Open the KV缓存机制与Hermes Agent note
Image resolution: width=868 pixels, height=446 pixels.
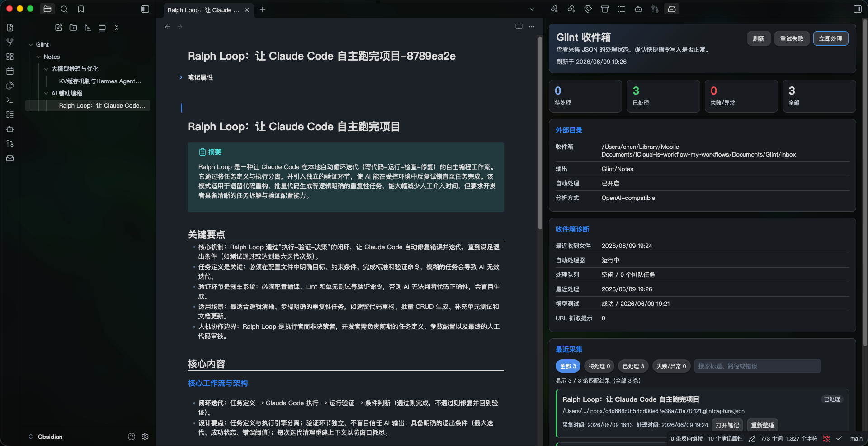tap(99, 81)
